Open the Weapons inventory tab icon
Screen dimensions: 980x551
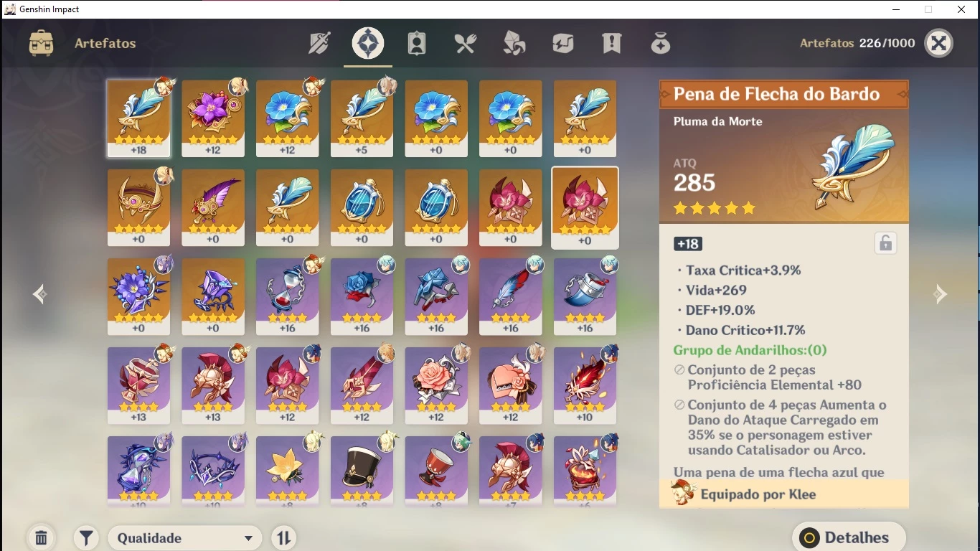point(319,43)
